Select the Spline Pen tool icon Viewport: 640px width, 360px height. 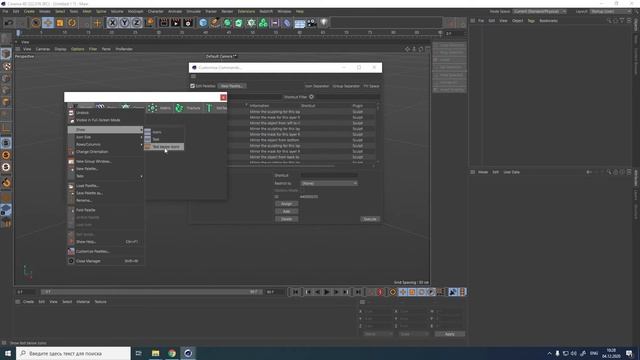pos(215,23)
